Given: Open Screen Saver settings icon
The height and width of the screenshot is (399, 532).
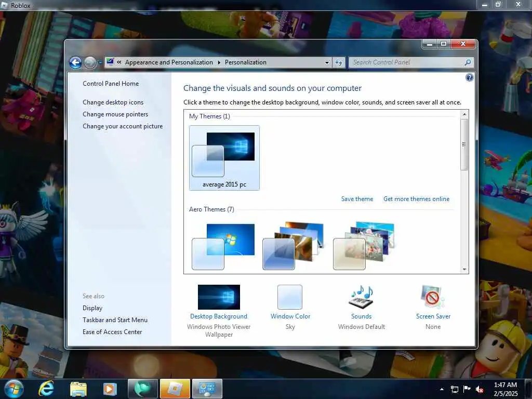Looking at the screenshot, I should (433, 297).
